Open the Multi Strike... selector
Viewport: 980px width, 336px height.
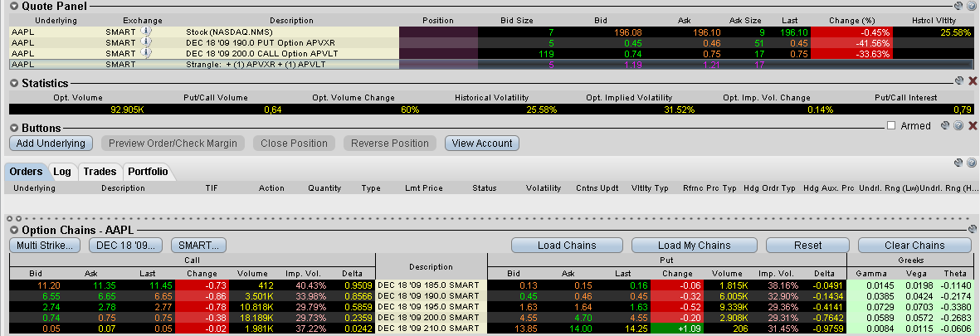pos(45,246)
